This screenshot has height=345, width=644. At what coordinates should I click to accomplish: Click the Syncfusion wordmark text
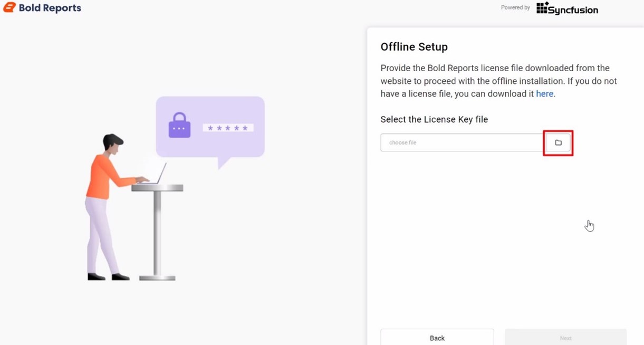click(x=573, y=9)
